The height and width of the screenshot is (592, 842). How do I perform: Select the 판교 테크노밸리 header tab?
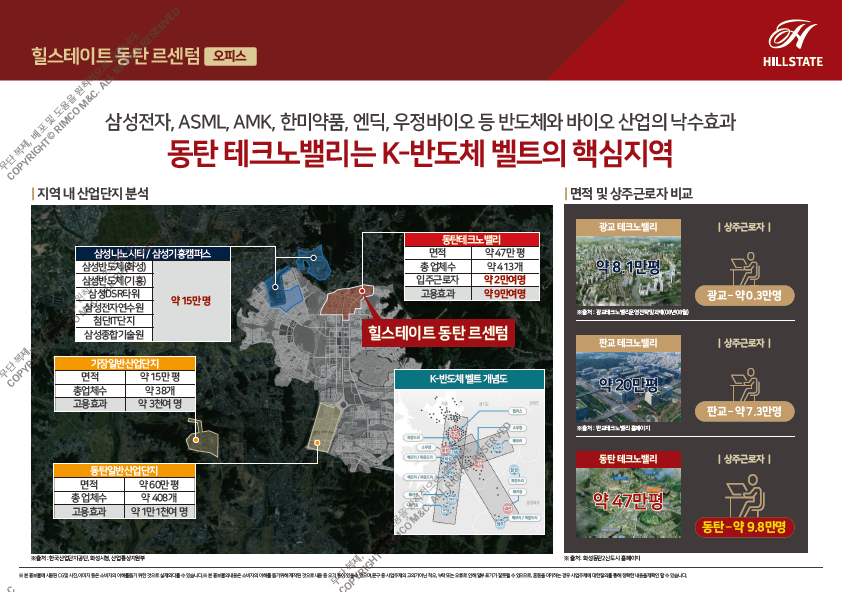pos(628,343)
